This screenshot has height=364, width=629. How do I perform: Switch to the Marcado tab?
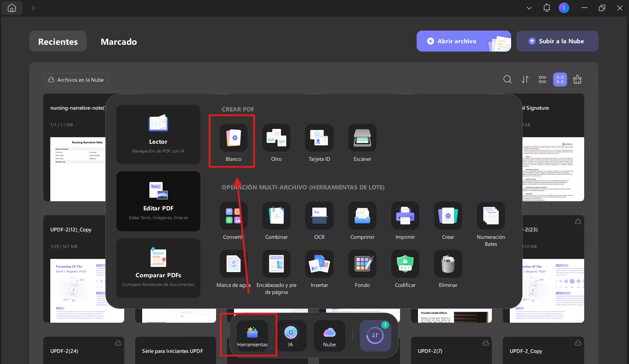pyautogui.click(x=119, y=41)
